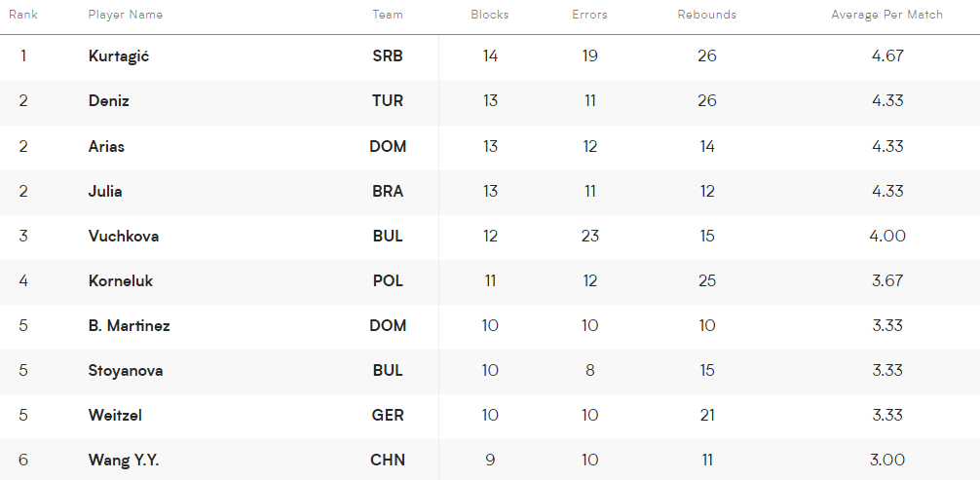The image size is (980, 480).
Task: Click the Team column header
Action: click(x=388, y=15)
